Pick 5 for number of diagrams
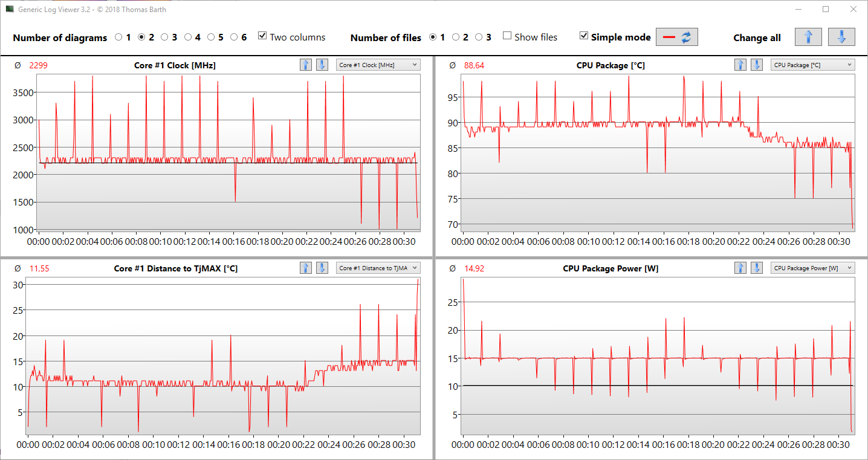 coord(211,37)
